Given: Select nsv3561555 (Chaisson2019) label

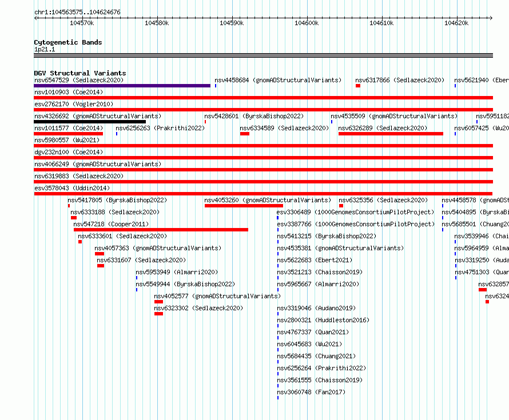Looking at the screenshot, I should 320,380.
